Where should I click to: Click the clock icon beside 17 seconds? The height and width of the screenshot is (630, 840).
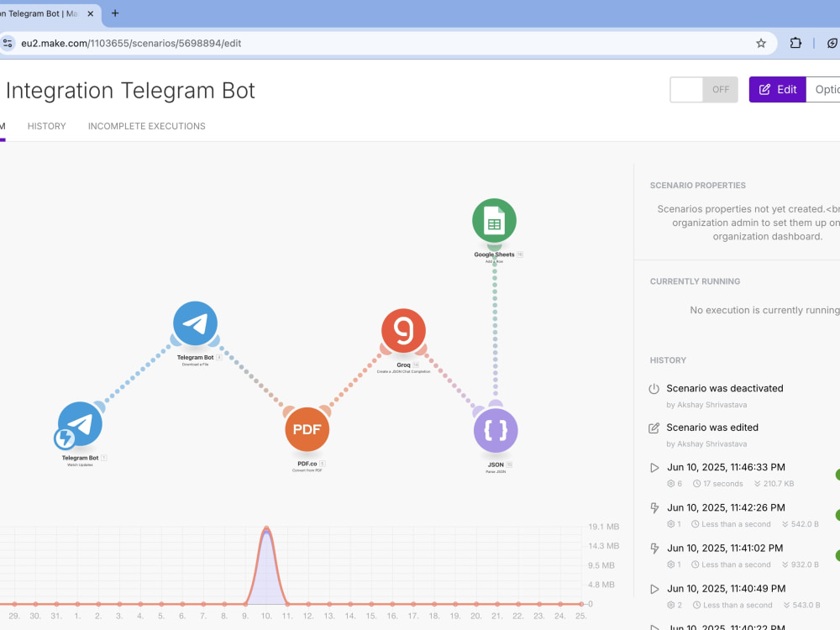[x=697, y=484]
